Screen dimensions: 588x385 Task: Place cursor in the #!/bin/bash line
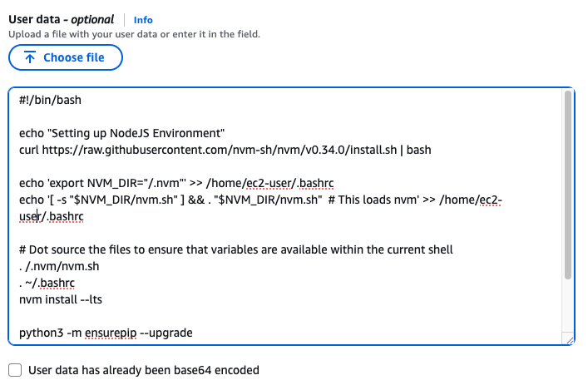click(x=50, y=100)
